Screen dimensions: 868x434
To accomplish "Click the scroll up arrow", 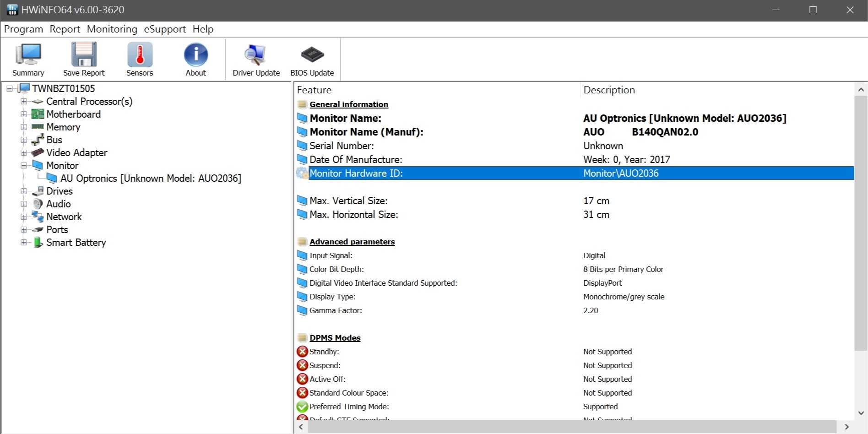I will pyautogui.click(x=861, y=90).
